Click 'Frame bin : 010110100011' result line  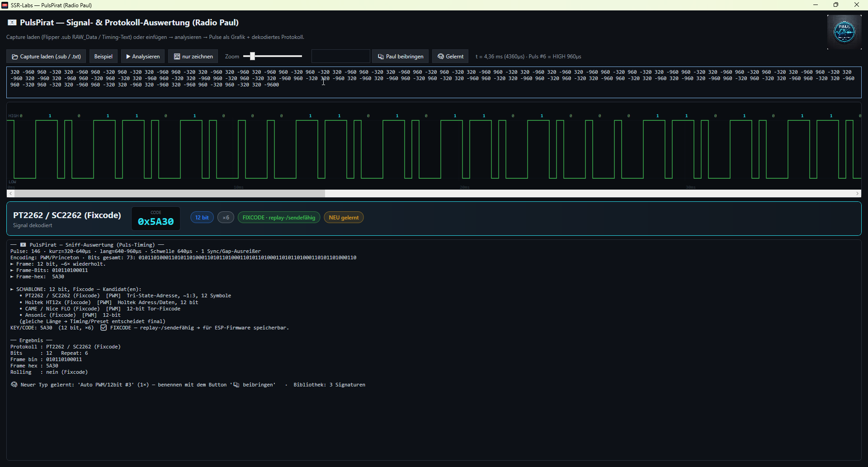point(46,359)
